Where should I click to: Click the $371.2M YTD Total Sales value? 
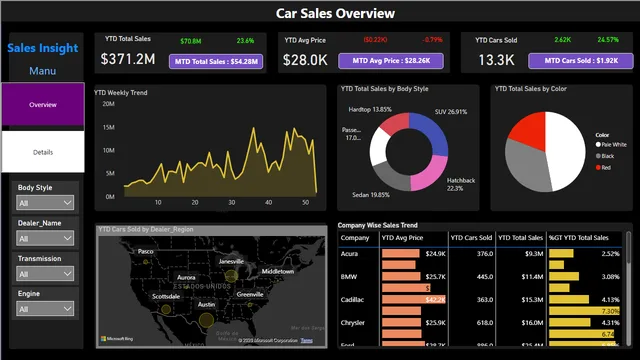pyautogui.click(x=128, y=59)
